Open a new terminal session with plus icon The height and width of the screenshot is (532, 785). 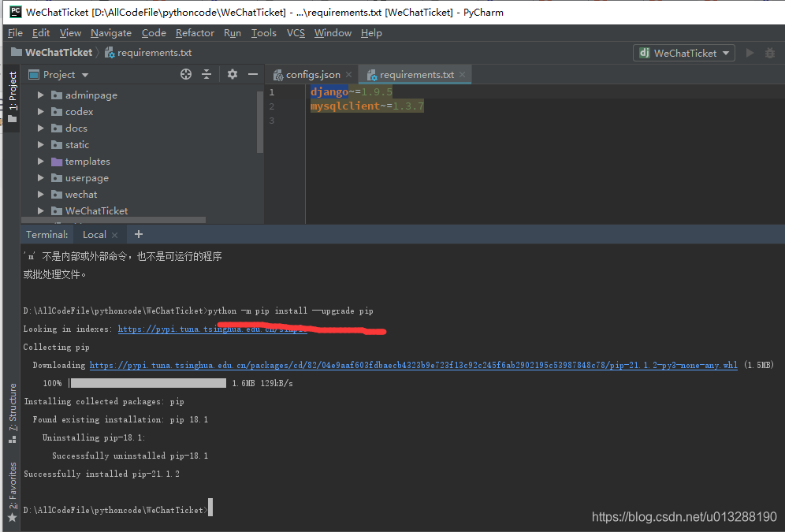(x=139, y=234)
